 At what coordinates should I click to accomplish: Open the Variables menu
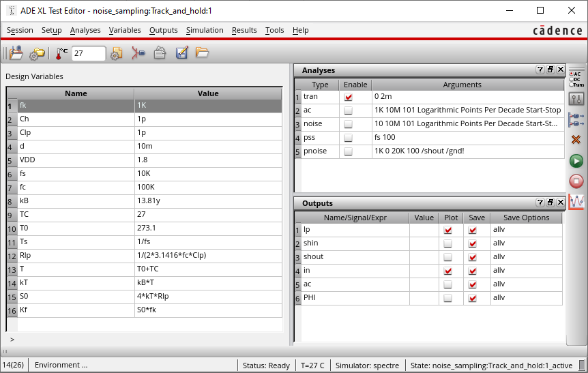pyautogui.click(x=125, y=30)
